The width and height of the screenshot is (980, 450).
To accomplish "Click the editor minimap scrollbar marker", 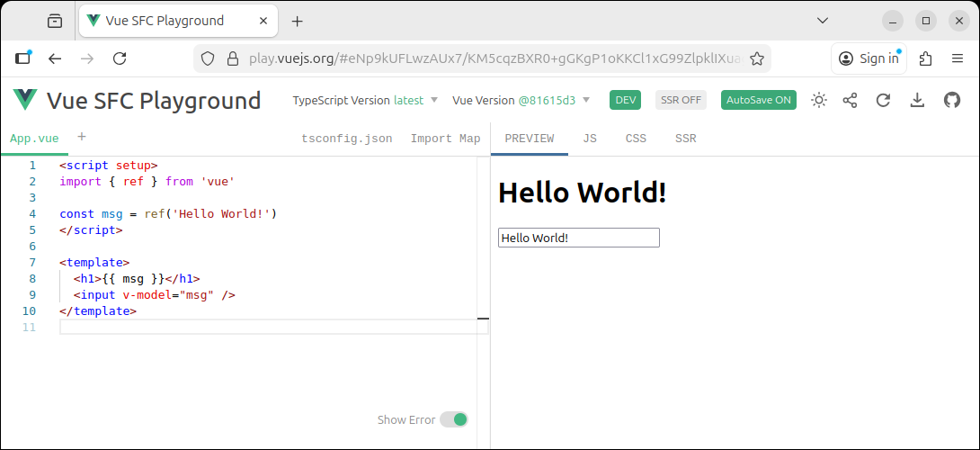I will (483, 319).
